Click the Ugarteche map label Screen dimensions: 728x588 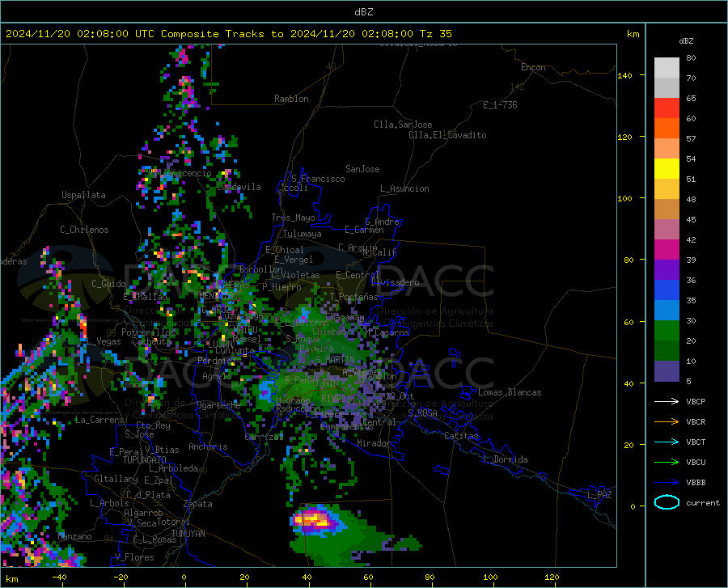click(x=218, y=405)
